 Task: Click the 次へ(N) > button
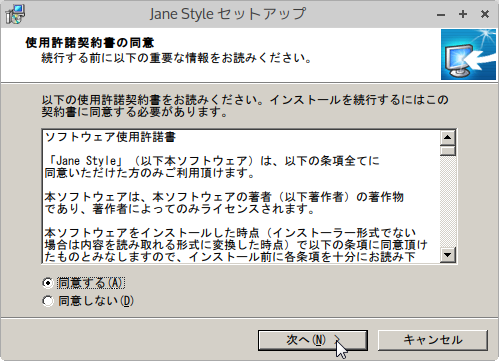pyautogui.click(x=313, y=340)
